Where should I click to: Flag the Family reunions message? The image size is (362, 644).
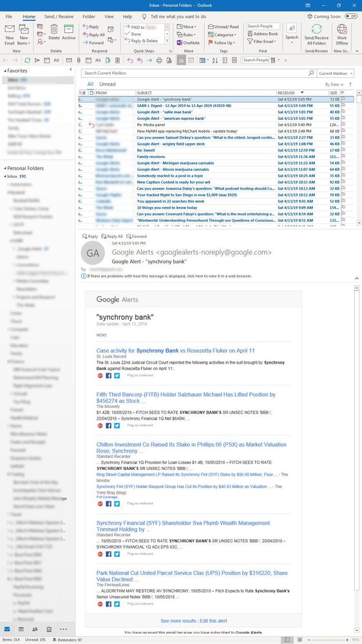[343, 157]
